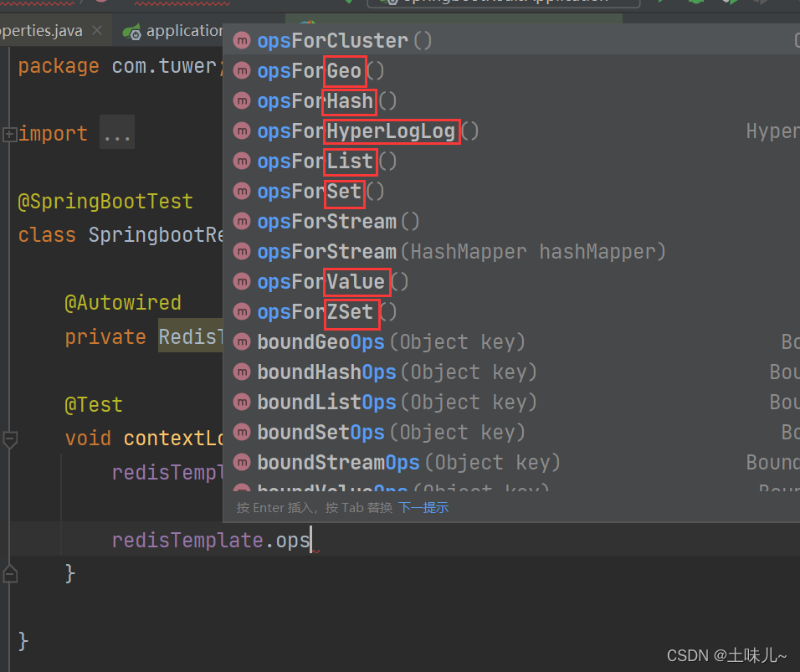800x672 pixels.
Task: Open the 下一提示 next tip link
Action: pos(423,508)
